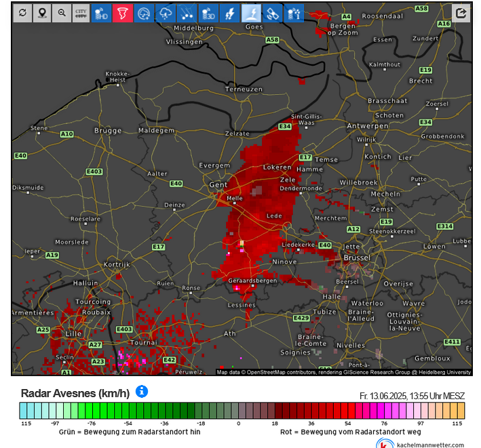Screen dimensions: 481x448
Task: Select the hail tracks layer icon
Action: (x=186, y=13)
